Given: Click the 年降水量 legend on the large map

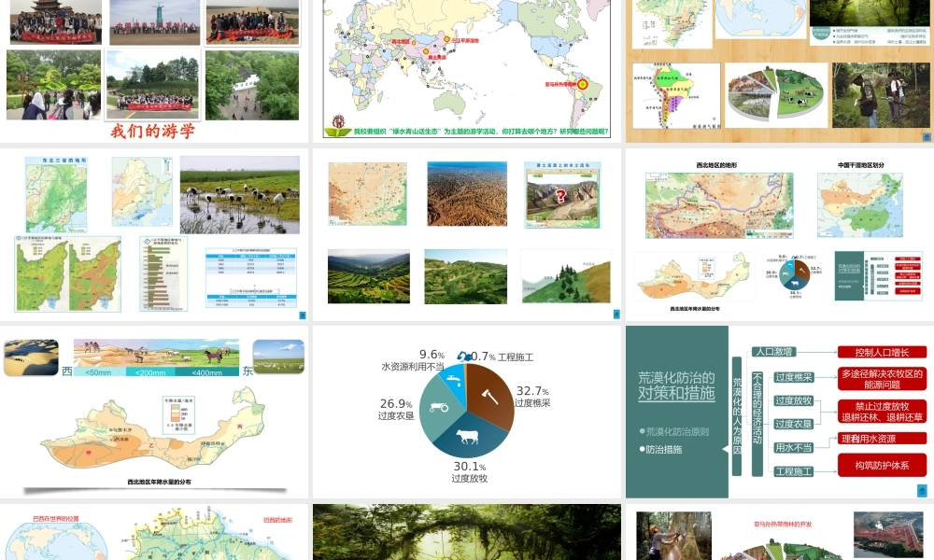Looking at the screenshot, I should click(x=179, y=414).
